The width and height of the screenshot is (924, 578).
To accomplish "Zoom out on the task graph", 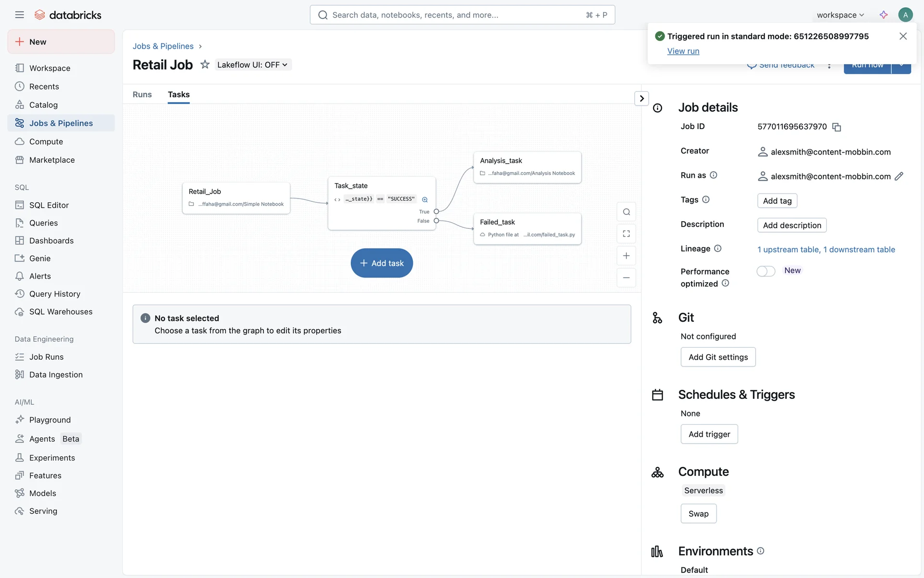I will (x=626, y=277).
